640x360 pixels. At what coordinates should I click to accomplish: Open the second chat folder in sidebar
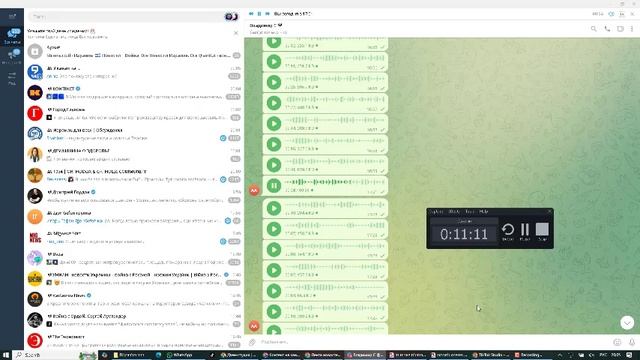pos(12,56)
